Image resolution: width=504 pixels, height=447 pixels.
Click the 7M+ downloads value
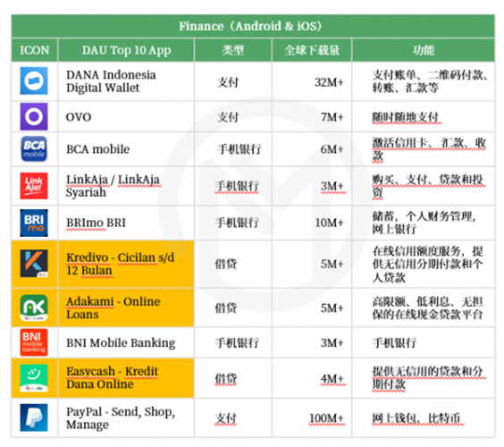[332, 117]
